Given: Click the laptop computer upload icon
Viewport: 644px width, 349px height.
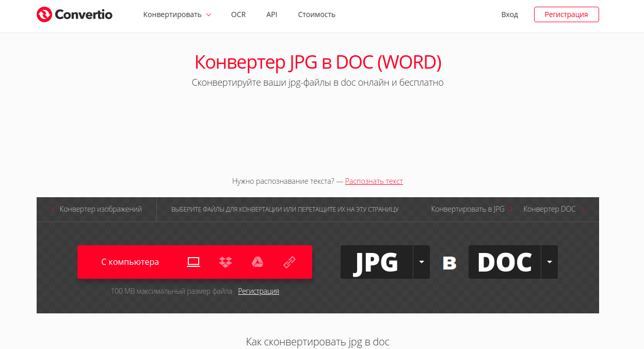Looking at the screenshot, I should [193, 262].
